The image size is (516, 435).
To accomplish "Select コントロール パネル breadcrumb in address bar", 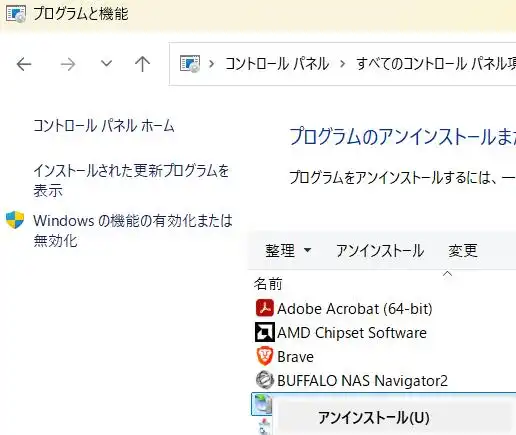I will pyautogui.click(x=277, y=64).
